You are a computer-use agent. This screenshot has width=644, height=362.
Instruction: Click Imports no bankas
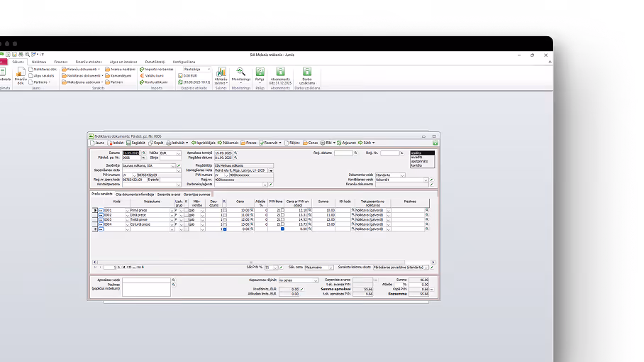(x=157, y=70)
